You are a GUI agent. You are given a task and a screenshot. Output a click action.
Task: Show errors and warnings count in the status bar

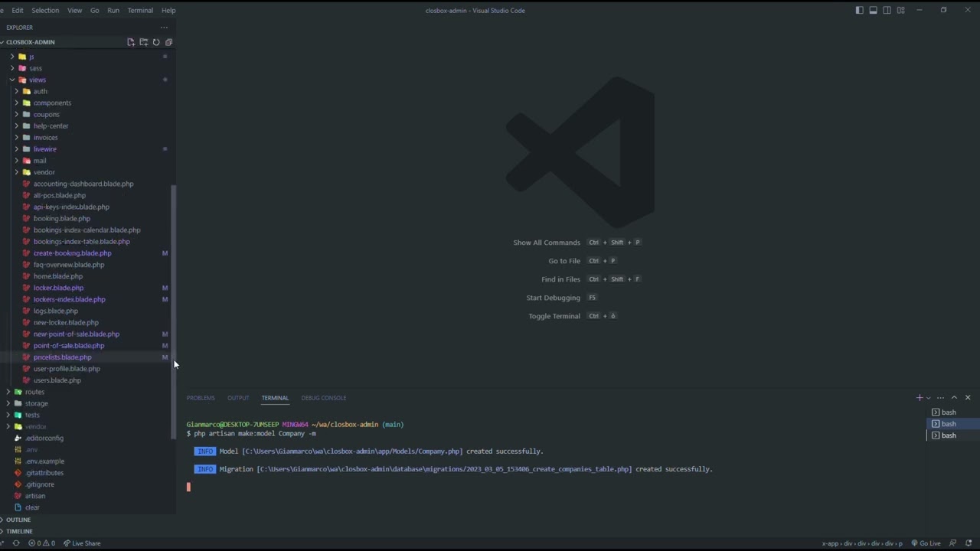pyautogui.click(x=41, y=543)
